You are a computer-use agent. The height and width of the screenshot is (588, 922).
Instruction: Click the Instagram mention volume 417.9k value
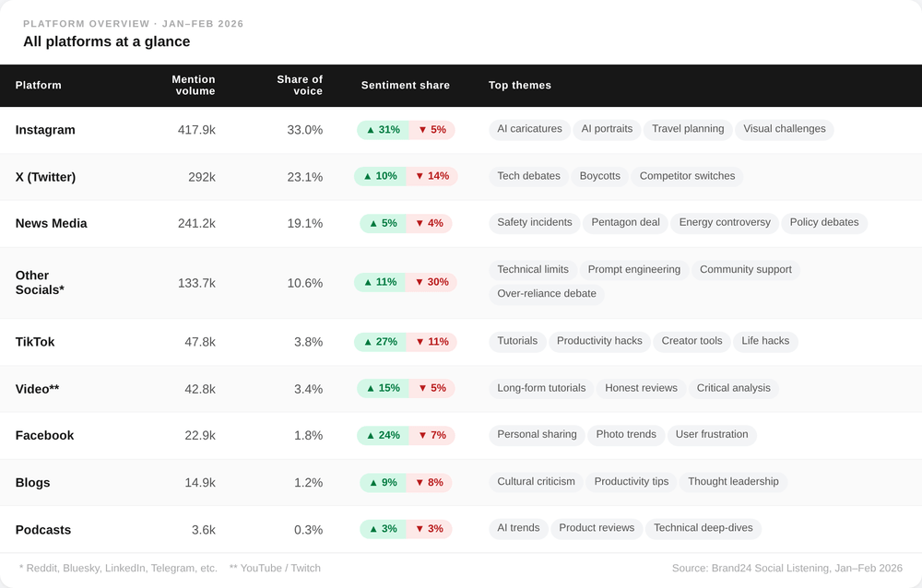click(196, 130)
